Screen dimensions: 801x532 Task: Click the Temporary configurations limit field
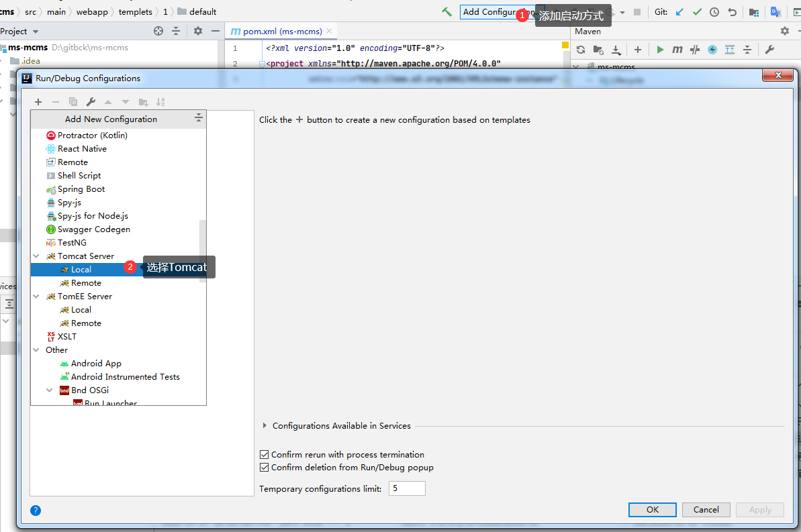click(x=407, y=488)
